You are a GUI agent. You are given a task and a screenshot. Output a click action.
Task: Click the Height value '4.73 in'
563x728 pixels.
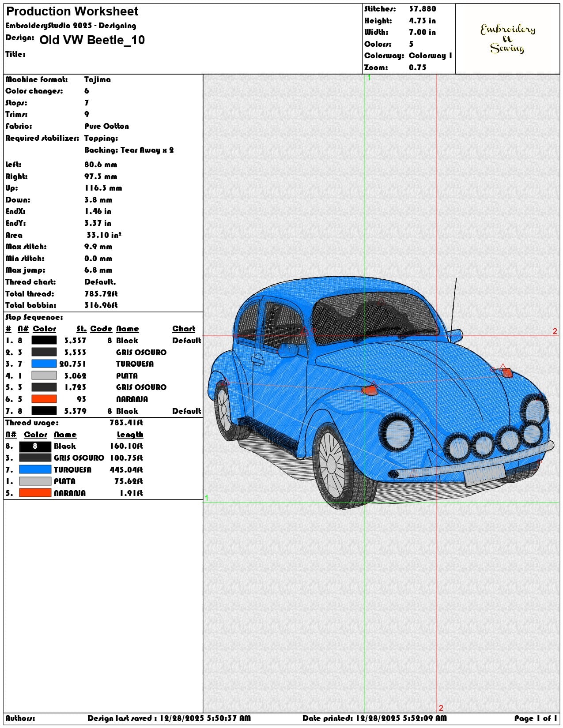(423, 21)
